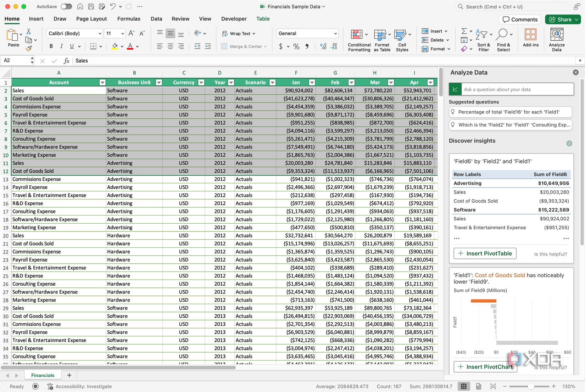Click the Add-ins icon
The width and height of the screenshot is (585, 392).
(530, 35)
